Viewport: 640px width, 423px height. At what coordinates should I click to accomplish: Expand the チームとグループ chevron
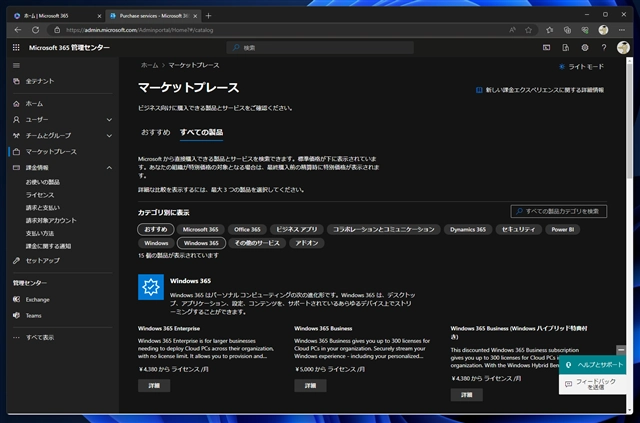(x=109, y=136)
